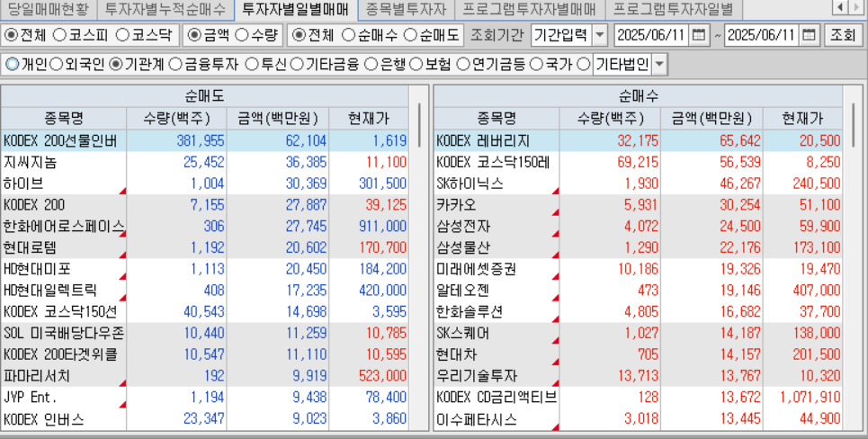Image resolution: width=868 pixels, height=439 pixels.
Task: Sort 순매수 table by 종목명 header
Action: pos(497,118)
